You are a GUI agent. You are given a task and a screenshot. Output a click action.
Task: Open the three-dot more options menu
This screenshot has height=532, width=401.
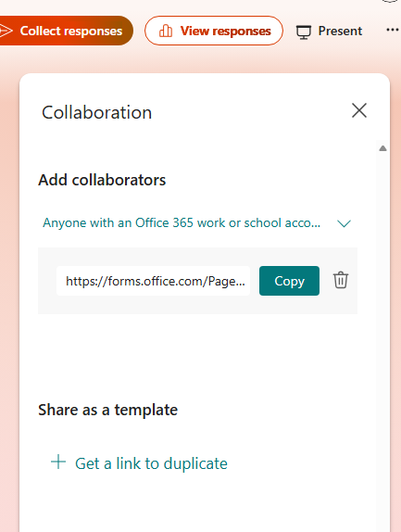coord(392,30)
